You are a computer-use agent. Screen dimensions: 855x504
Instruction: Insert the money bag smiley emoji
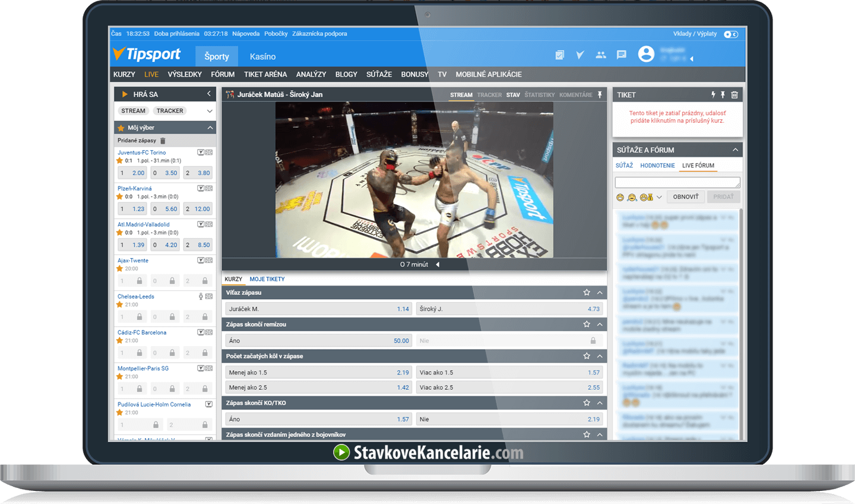click(x=647, y=197)
